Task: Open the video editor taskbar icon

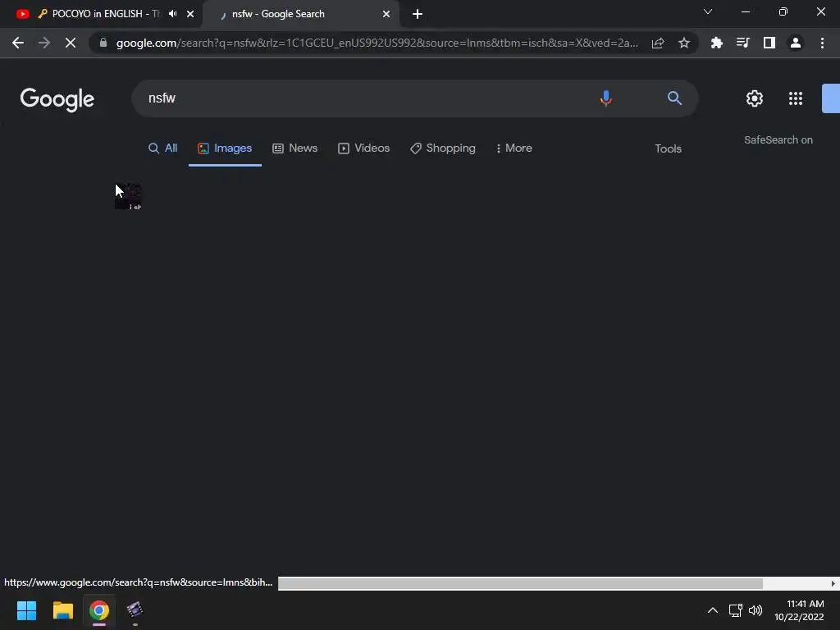Action: tap(135, 609)
